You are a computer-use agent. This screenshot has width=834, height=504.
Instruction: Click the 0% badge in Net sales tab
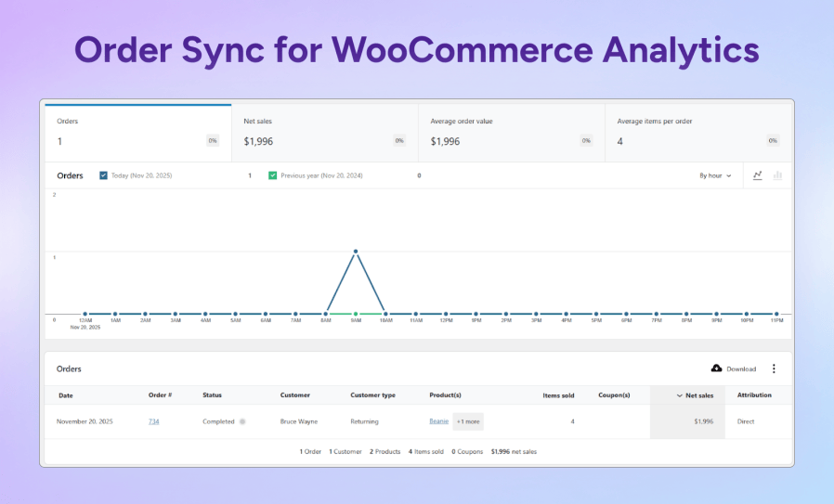pyautogui.click(x=399, y=141)
